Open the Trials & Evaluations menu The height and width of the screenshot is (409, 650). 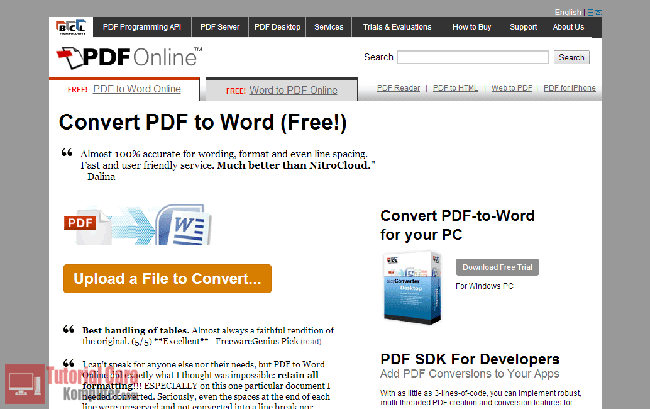tap(397, 27)
